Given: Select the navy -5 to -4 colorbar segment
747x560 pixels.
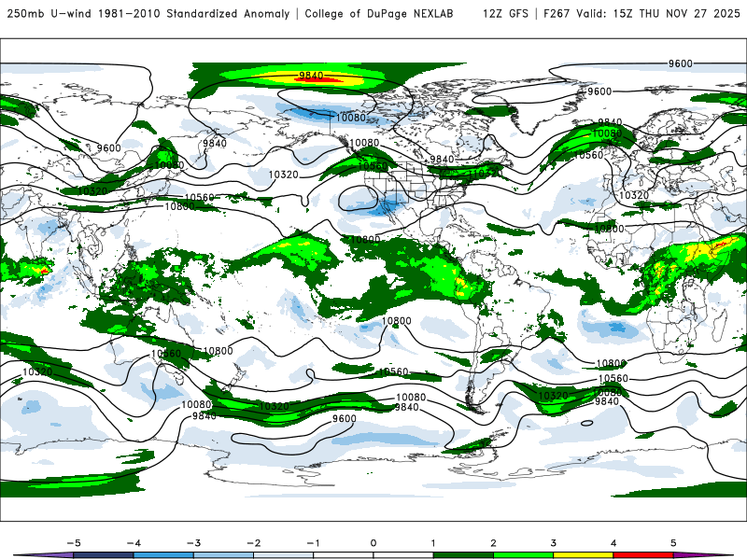Looking at the screenshot, I should tap(104, 555).
